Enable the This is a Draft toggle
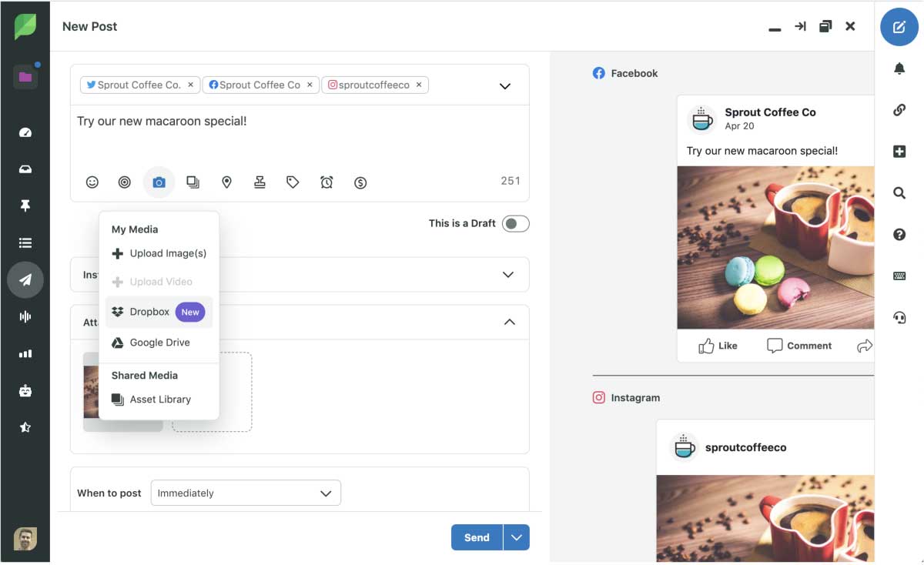The height and width of the screenshot is (565, 924). 515,223
